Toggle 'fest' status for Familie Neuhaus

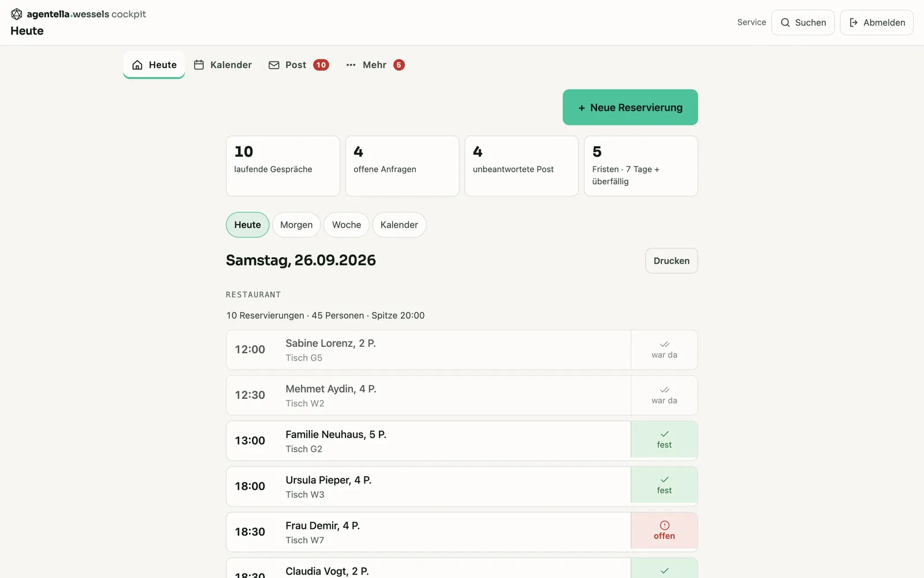[664, 440]
